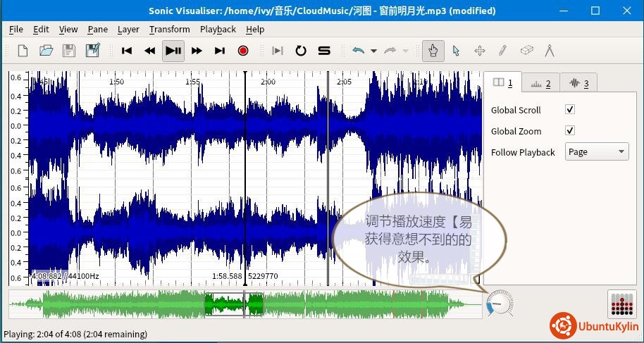644x343 pixels.
Task: Click the playback speed dial
Action: (500, 304)
